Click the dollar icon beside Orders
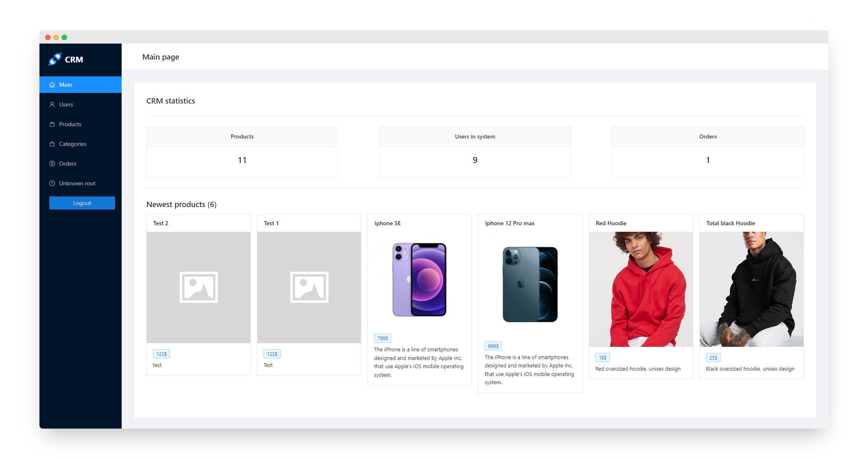The image size is (868, 459). pos(52,164)
